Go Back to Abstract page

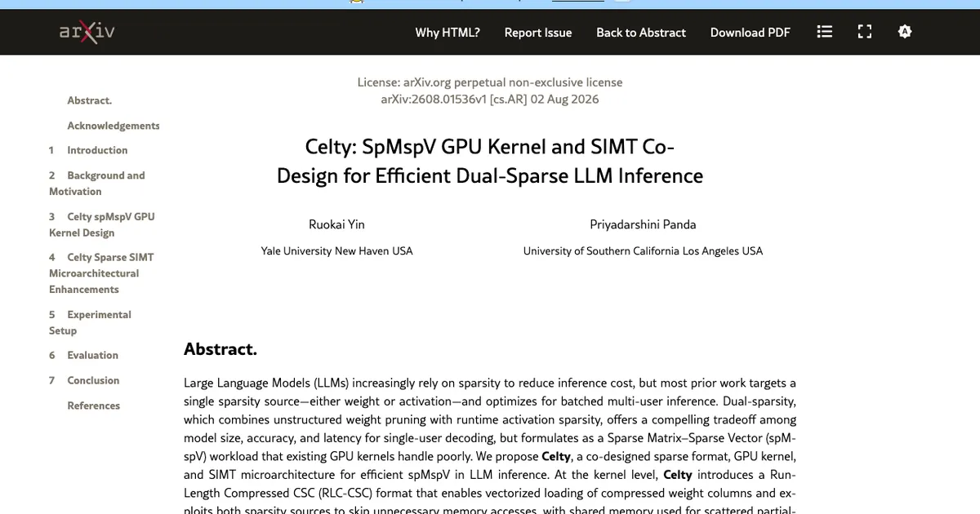click(641, 33)
